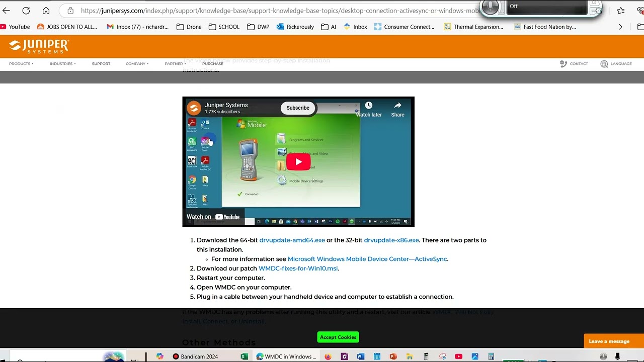Open Word from the taskbar
The width and height of the screenshot is (644, 362).
[x=361, y=356]
